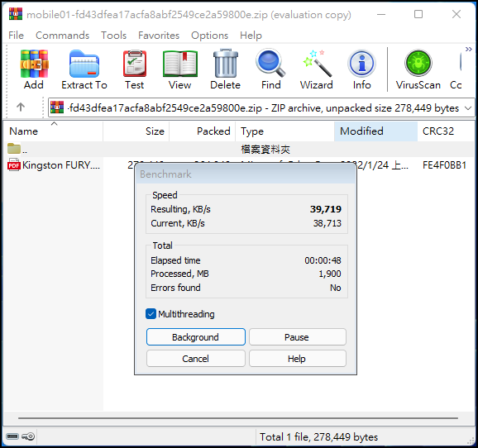Run the Test archive tool
This screenshot has width=478, height=448.
click(135, 64)
